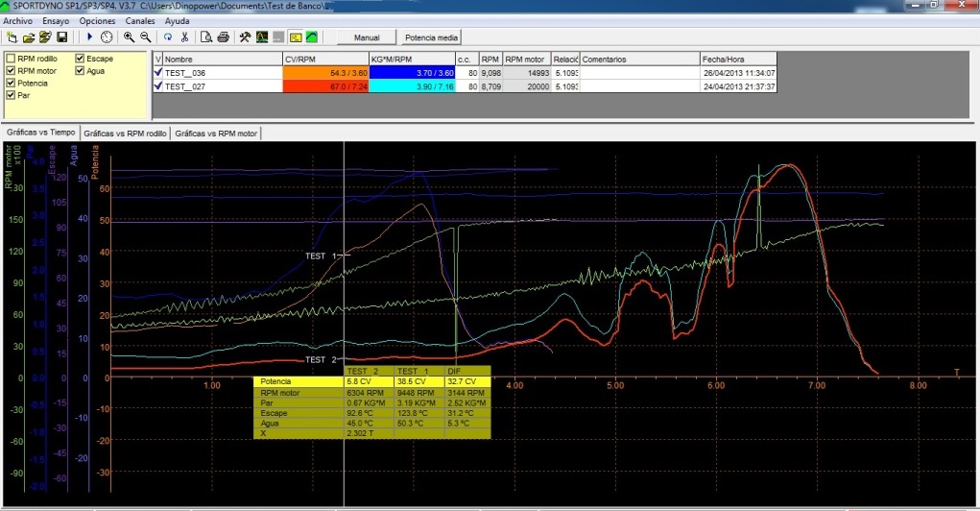
Task: Switch to Gráficas vs RPM motor tab
Action: [x=216, y=133]
